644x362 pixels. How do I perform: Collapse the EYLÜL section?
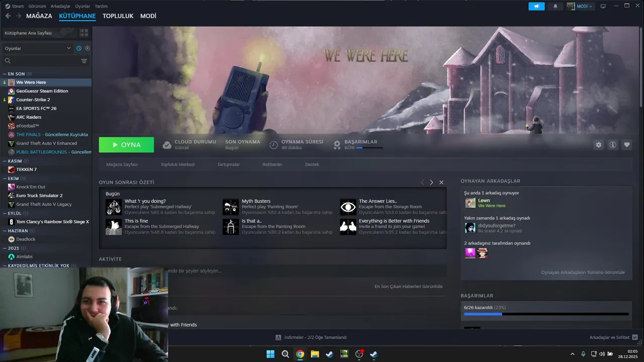pos(15,213)
